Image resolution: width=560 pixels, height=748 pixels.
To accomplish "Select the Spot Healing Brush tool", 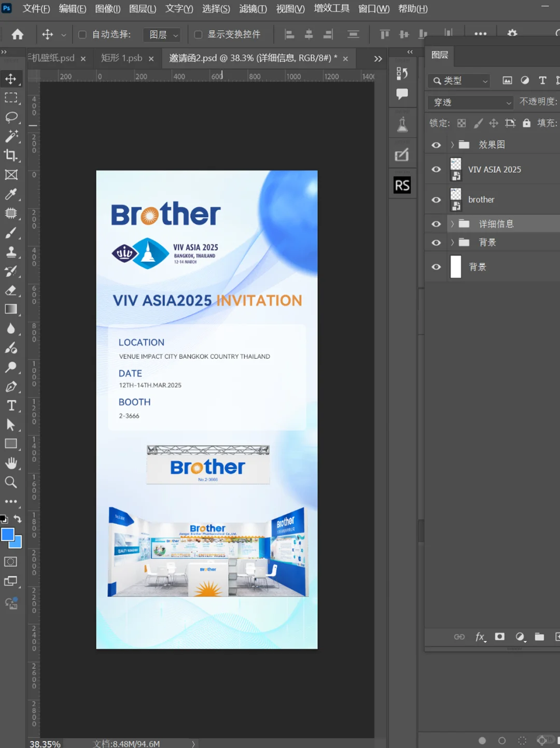I will click(11, 213).
